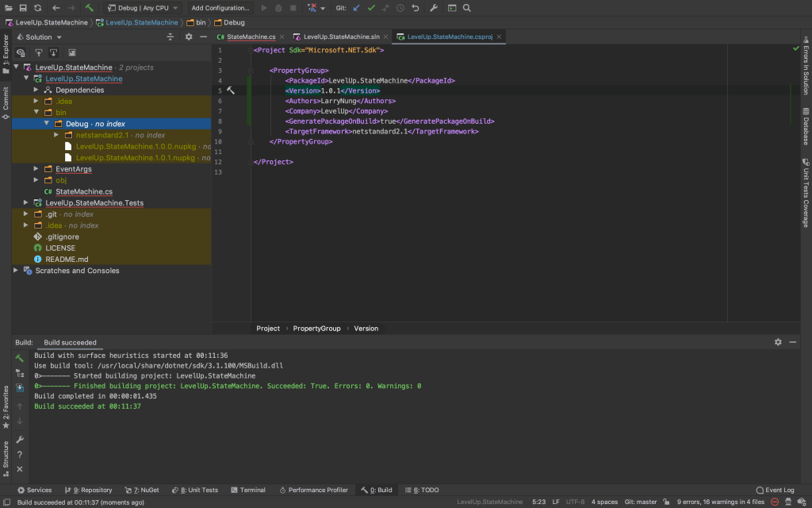Rebuild using the Build panel hammer icon

coord(20,358)
